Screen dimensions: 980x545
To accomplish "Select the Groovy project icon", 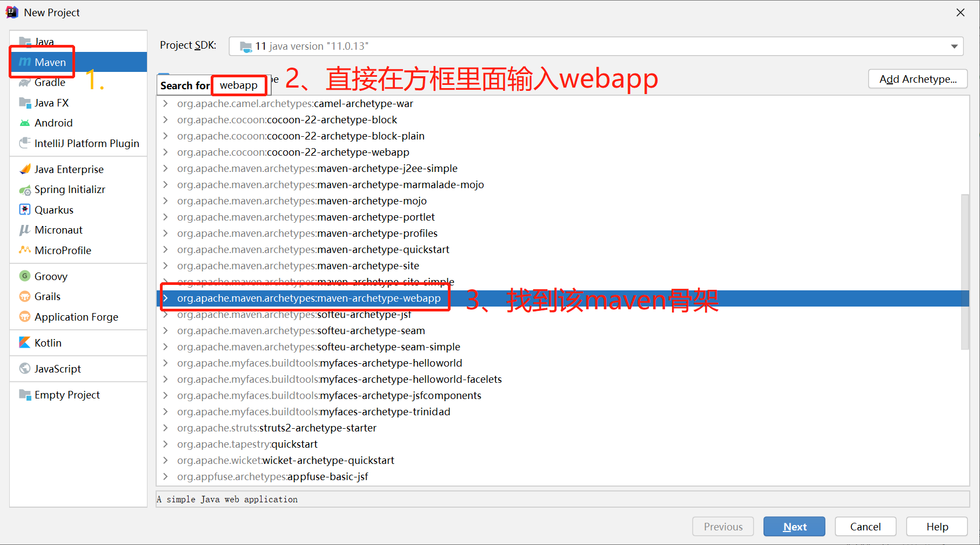I will [x=25, y=276].
